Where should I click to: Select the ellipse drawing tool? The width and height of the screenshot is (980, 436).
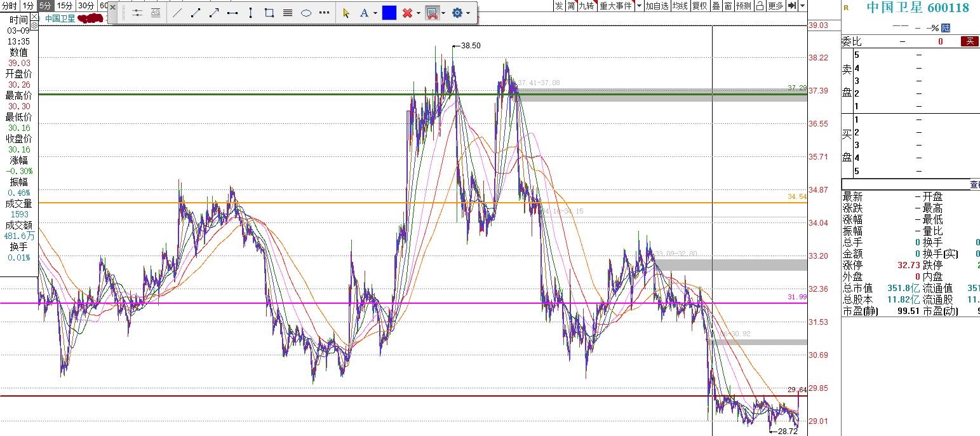coord(306,13)
